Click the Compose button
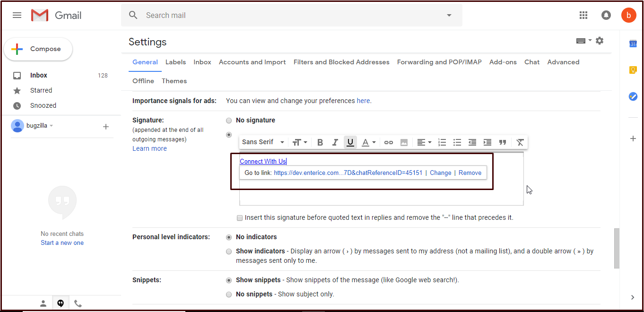Viewport: 644px width, 312px height. click(38, 49)
